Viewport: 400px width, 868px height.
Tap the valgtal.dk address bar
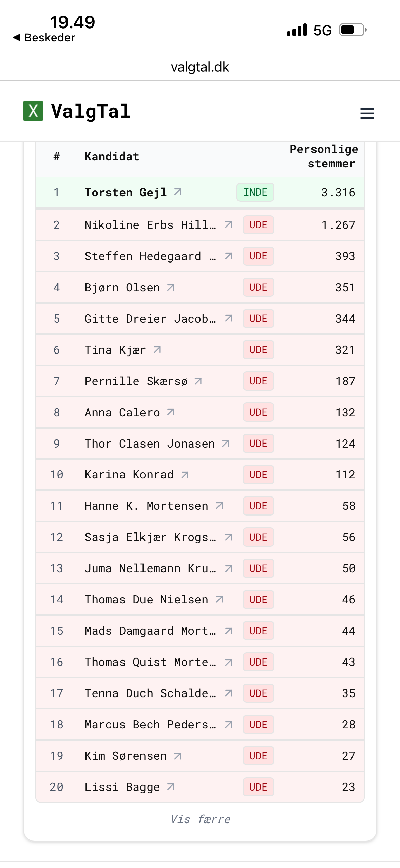click(x=200, y=67)
